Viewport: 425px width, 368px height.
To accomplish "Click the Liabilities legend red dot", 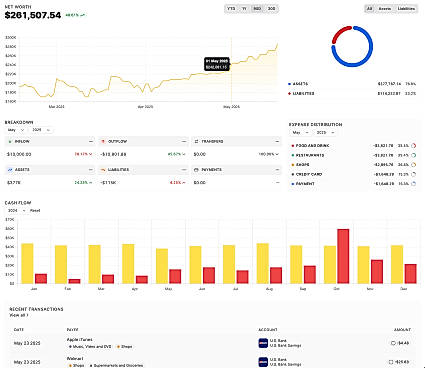I will tap(289, 94).
